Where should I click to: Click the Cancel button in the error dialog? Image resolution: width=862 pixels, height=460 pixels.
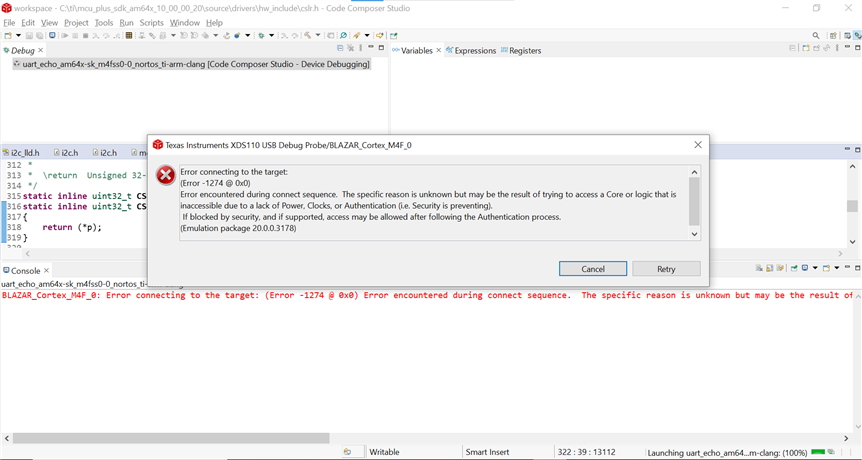click(x=593, y=269)
